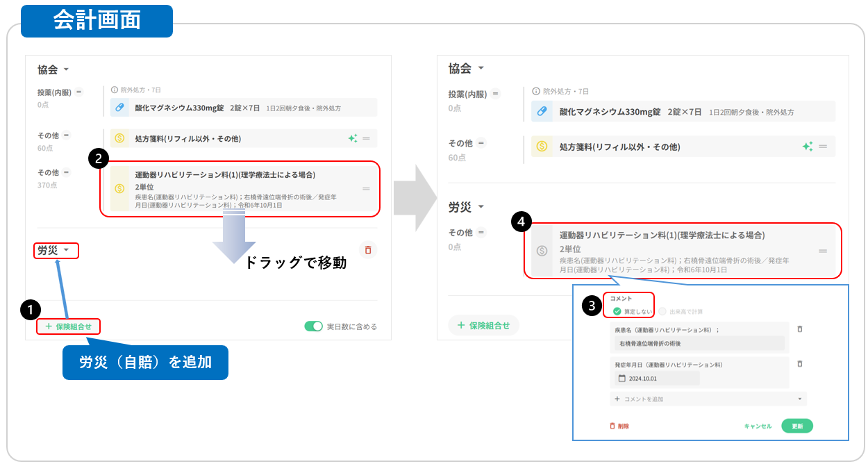
Task: Click 保険組合せ button in the left screen
Action: [68, 326]
